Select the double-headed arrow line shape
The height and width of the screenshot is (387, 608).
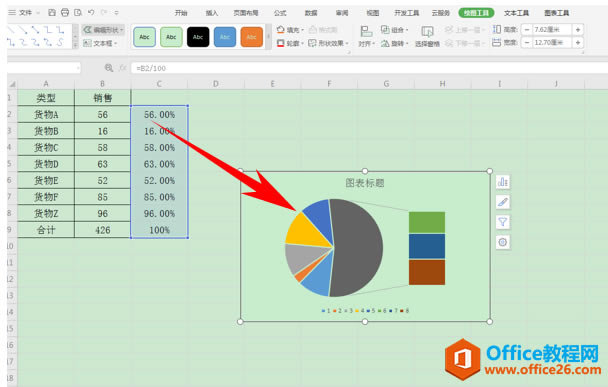pyautogui.click(x=36, y=29)
